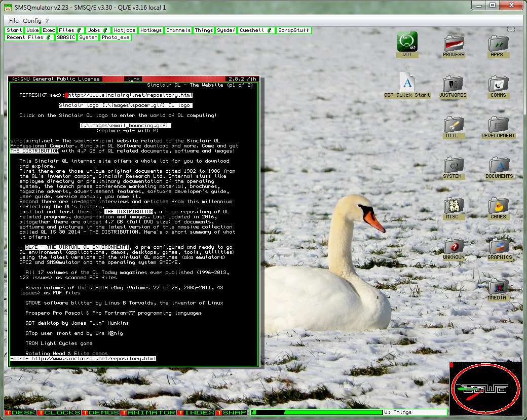
Task: Click the SMSQmulator title bar icon
Action: (x=9, y=8)
